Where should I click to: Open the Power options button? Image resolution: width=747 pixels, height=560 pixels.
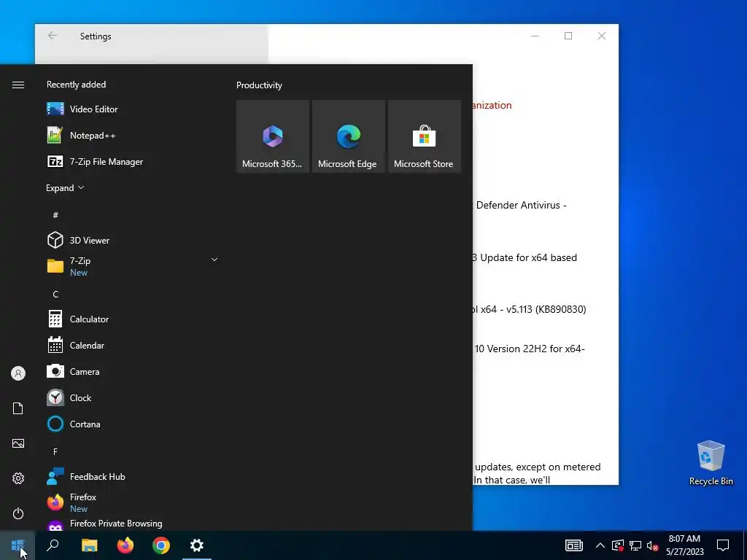coord(18,513)
